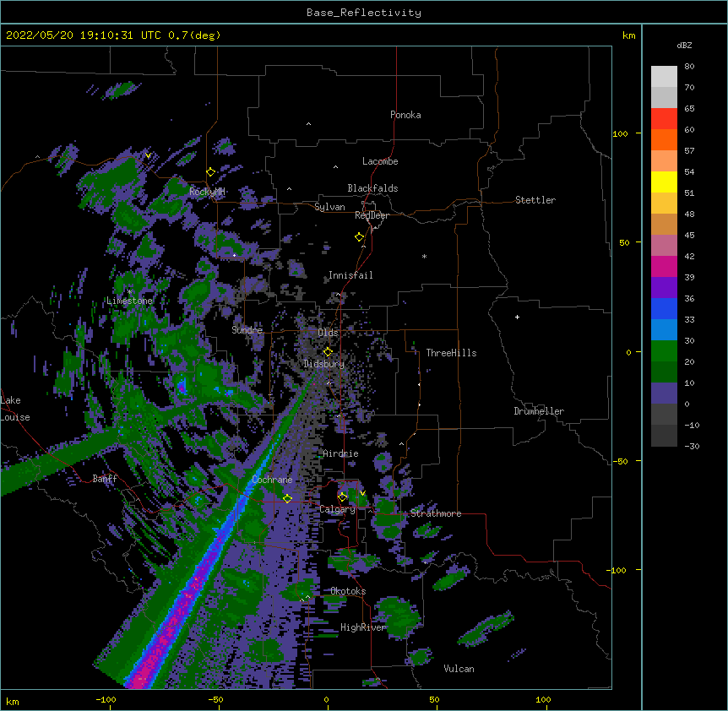Click the white asterisk marker above Limestone
The width and height of the screenshot is (728, 711).
point(129,292)
